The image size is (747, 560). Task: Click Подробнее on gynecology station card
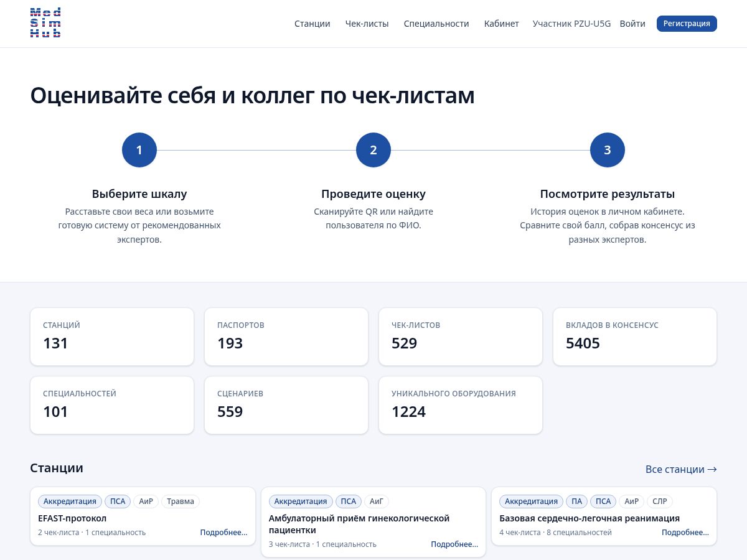pos(454,544)
